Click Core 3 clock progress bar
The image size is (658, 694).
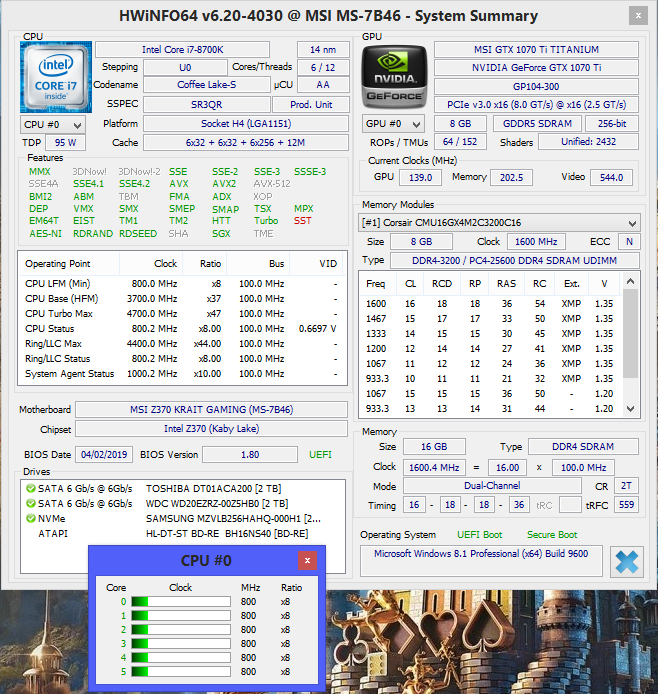point(181,644)
